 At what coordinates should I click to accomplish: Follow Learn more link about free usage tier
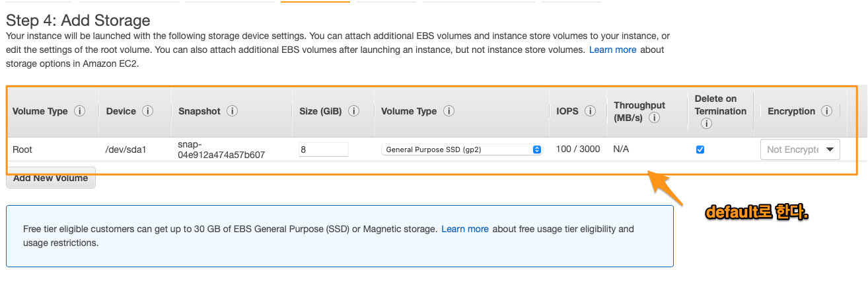pyautogui.click(x=465, y=229)
